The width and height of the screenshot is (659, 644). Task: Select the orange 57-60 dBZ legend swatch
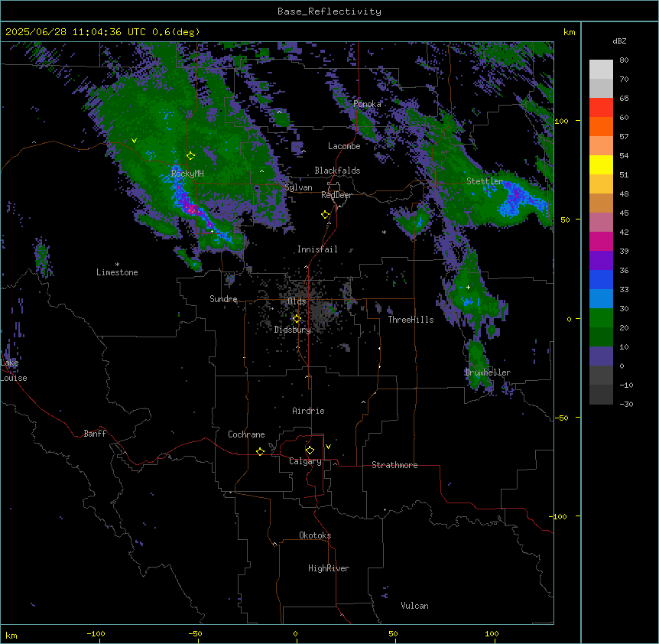[x=601, y=126]
